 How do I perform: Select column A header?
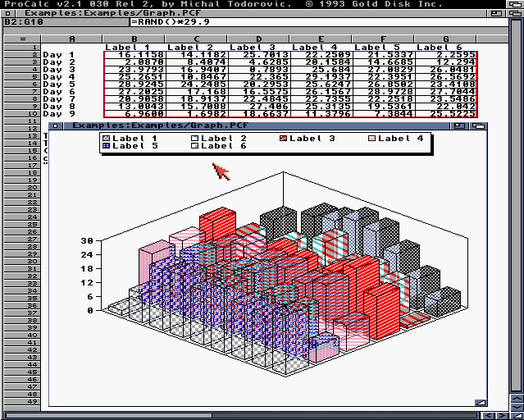pyautogui.click(x=72, y=39)
